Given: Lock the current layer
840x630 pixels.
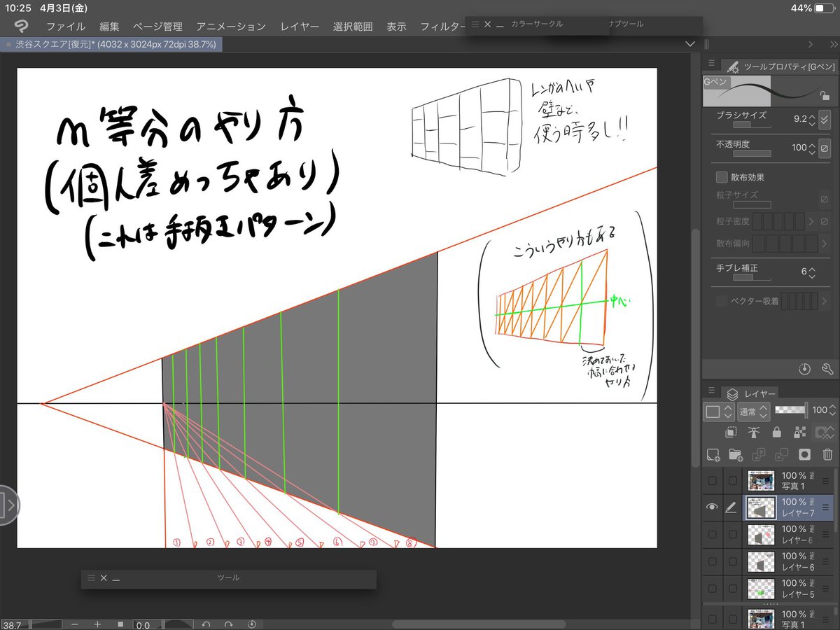Looking at the screenshot, I should pyautogui.click(x=777, y=432).
